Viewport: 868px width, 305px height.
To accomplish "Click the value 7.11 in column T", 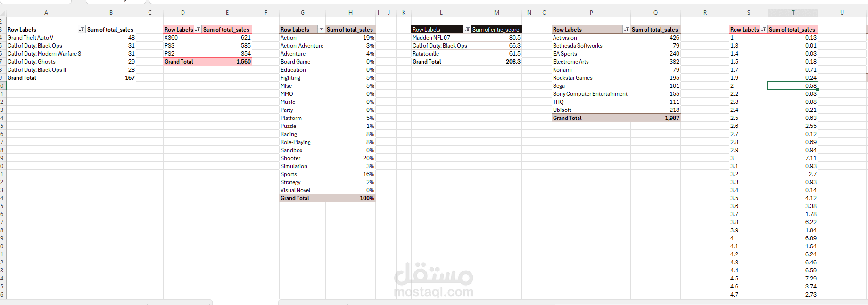I will point(793,158).
